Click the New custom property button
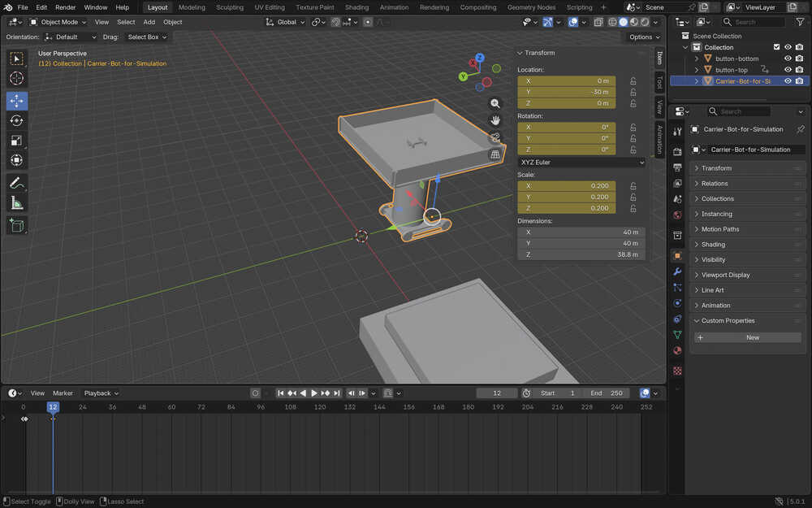 (752, 337)
